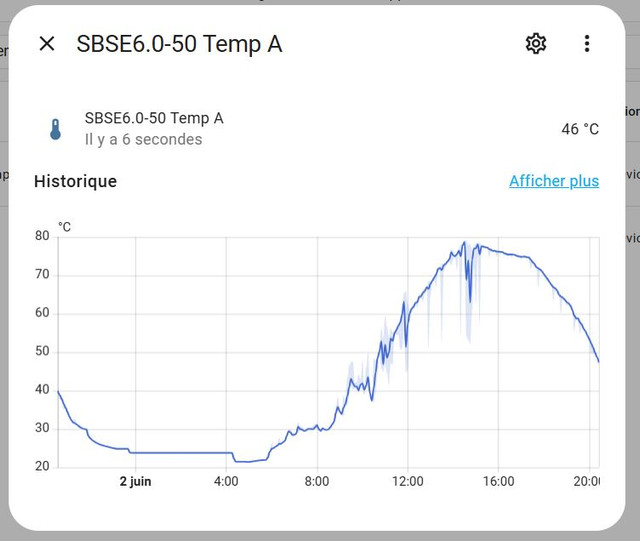This screenshot has width=640, height=541.
Task: Click the 40 temperature axis label
Action: point(42,390)
